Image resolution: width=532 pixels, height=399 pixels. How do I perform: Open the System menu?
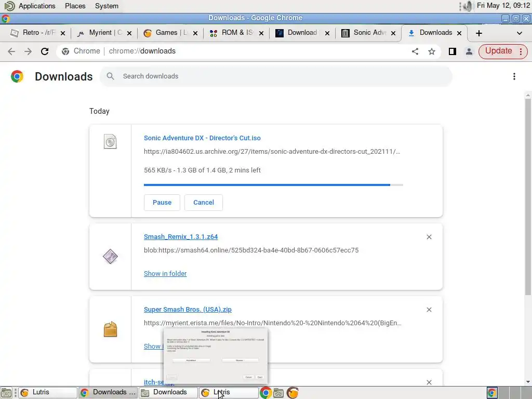[107, 6]
